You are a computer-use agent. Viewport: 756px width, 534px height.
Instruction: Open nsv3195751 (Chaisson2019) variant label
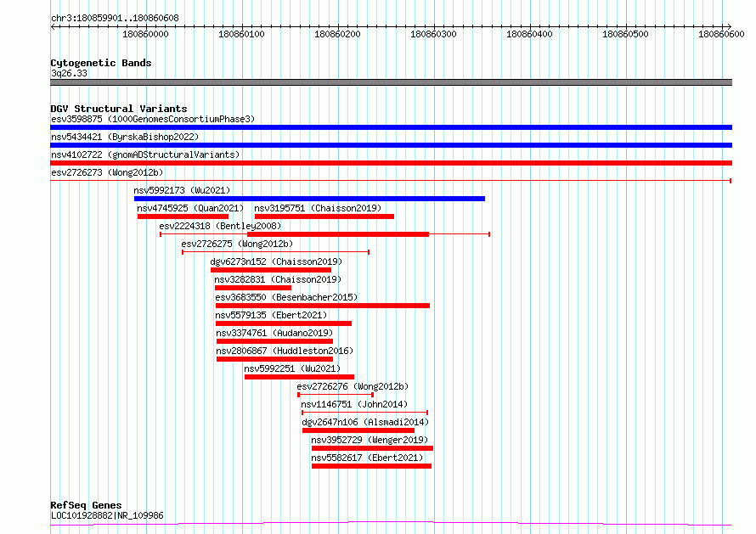click(x=318, y=208)
